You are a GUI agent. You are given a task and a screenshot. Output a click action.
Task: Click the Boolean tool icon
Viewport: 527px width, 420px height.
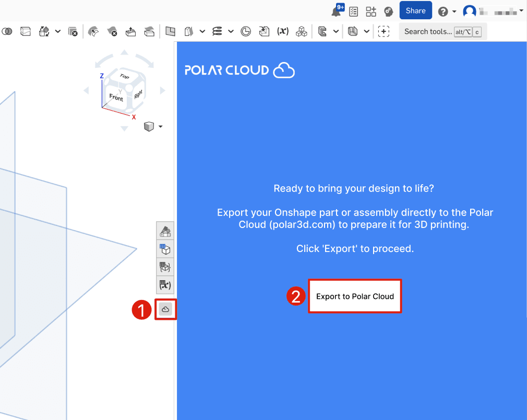7,31
